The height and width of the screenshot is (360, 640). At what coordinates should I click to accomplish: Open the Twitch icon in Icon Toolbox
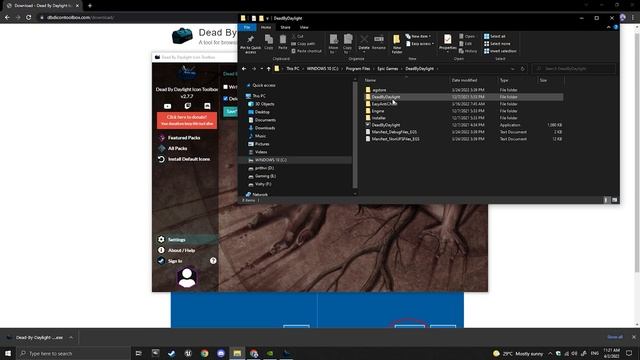(x=187, y=106)
